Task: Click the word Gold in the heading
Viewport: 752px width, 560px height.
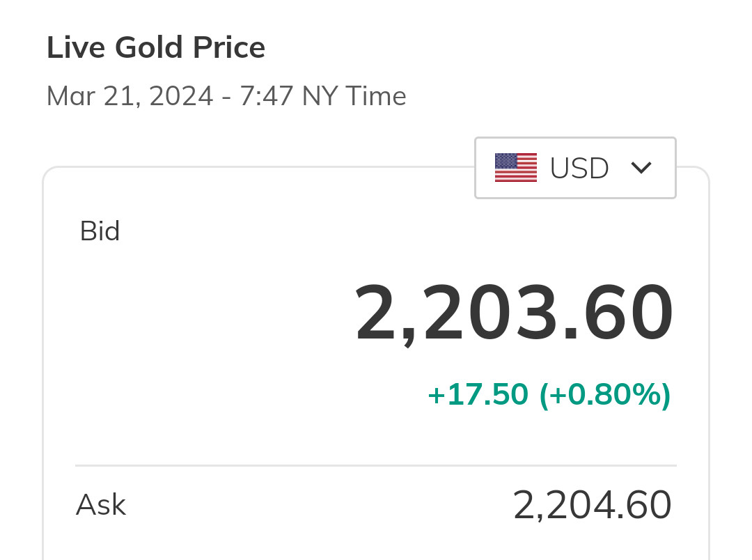Action: (150, 48)
